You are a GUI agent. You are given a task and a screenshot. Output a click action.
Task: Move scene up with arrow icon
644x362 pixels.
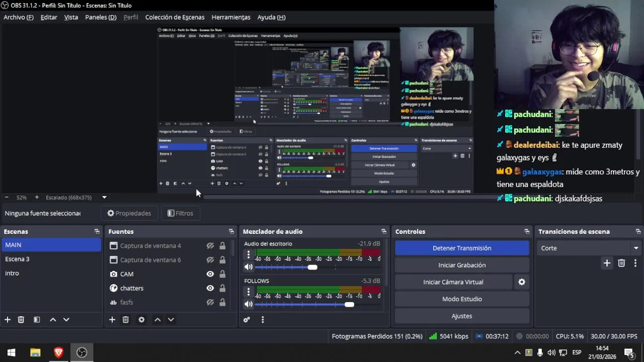coord(53,320)
